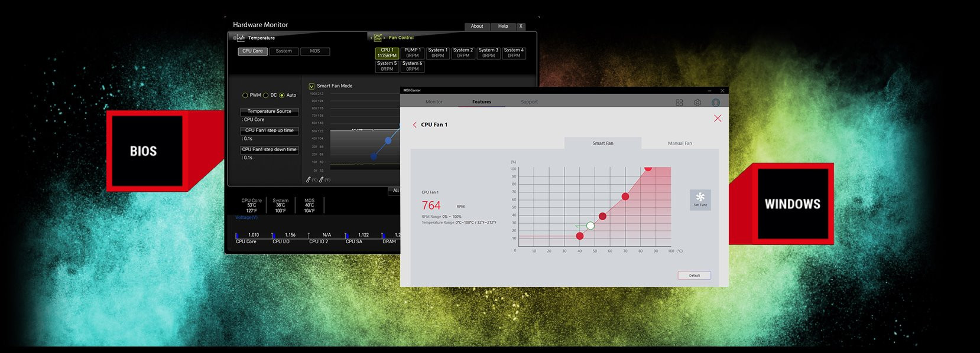Click the System 38°C reading

click(x=281, y=205)
